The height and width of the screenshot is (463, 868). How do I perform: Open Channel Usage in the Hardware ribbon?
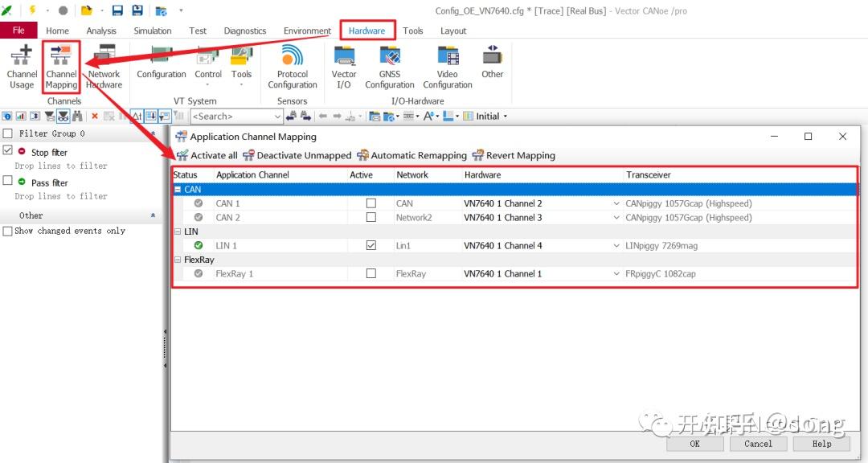click(22, 68)
